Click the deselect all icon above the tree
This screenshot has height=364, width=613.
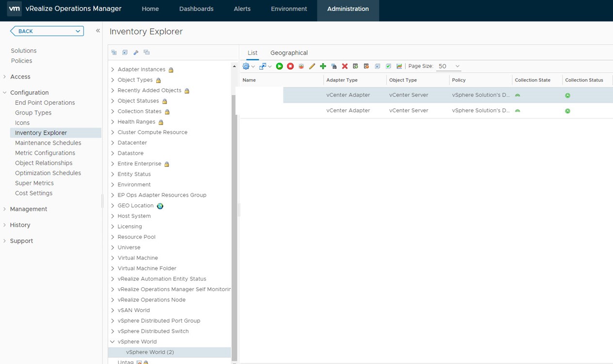[x=125, y=52]
